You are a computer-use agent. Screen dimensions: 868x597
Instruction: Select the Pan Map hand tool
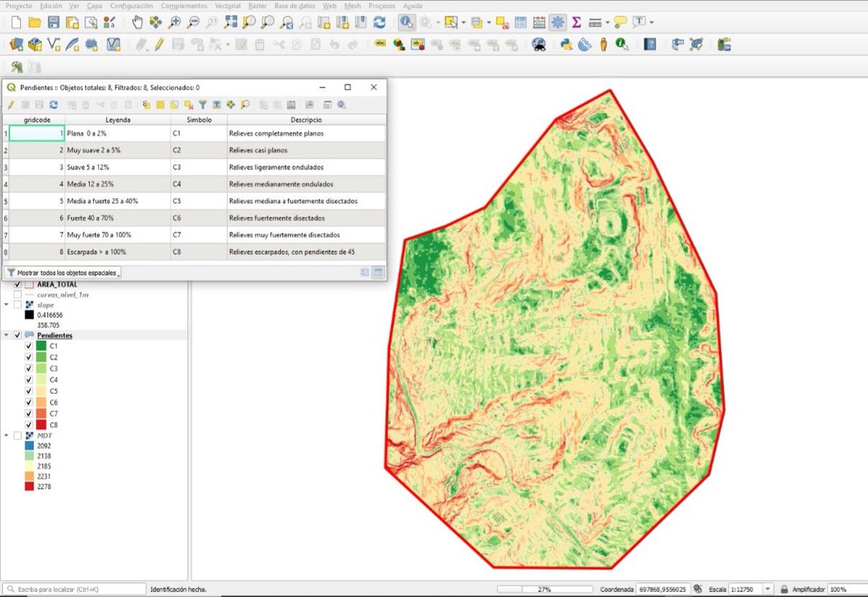click(137, 23)
